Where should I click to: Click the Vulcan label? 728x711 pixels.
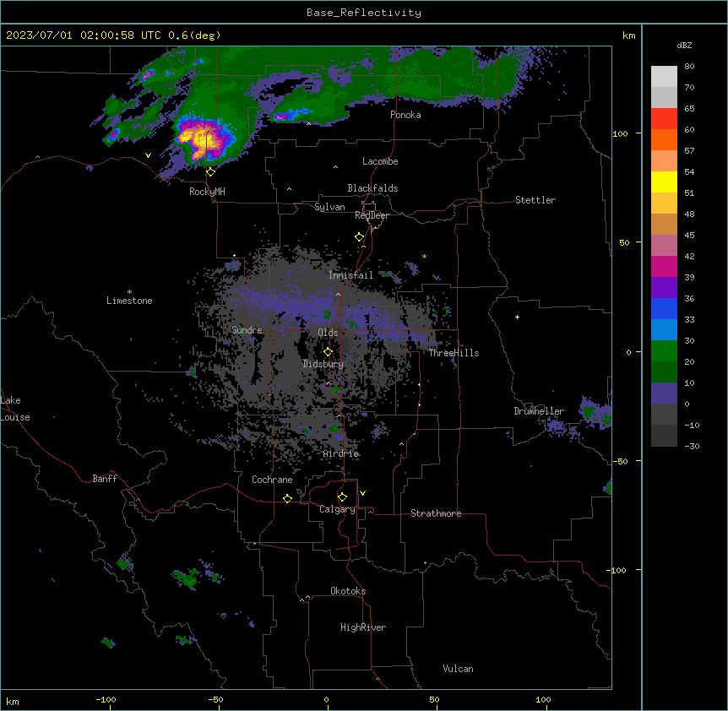(x=458, y=669)
